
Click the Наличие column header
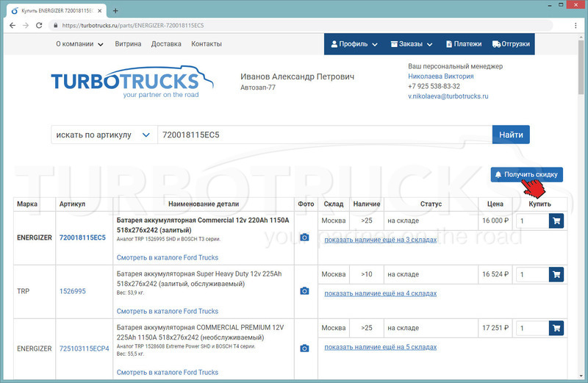click(366, 204)
